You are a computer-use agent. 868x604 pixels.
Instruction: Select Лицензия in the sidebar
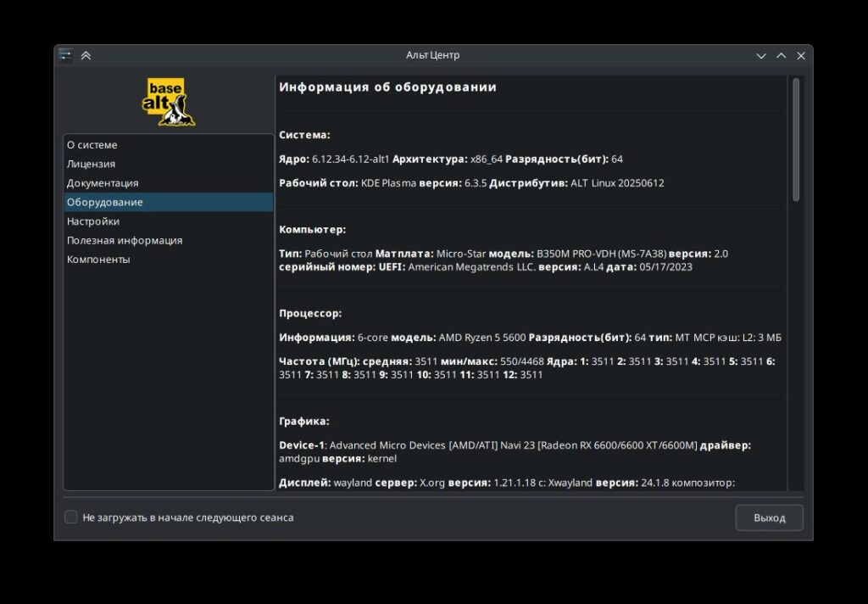[x=169, y=164]
